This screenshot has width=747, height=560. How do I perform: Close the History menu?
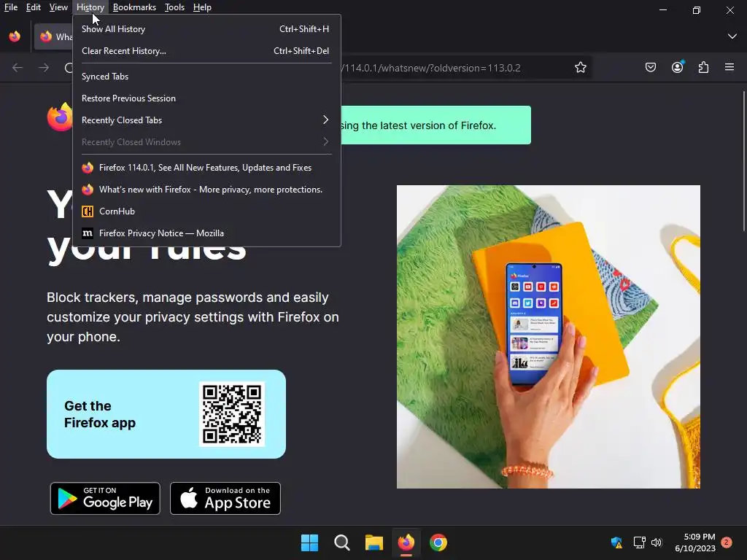coord(90,7)
